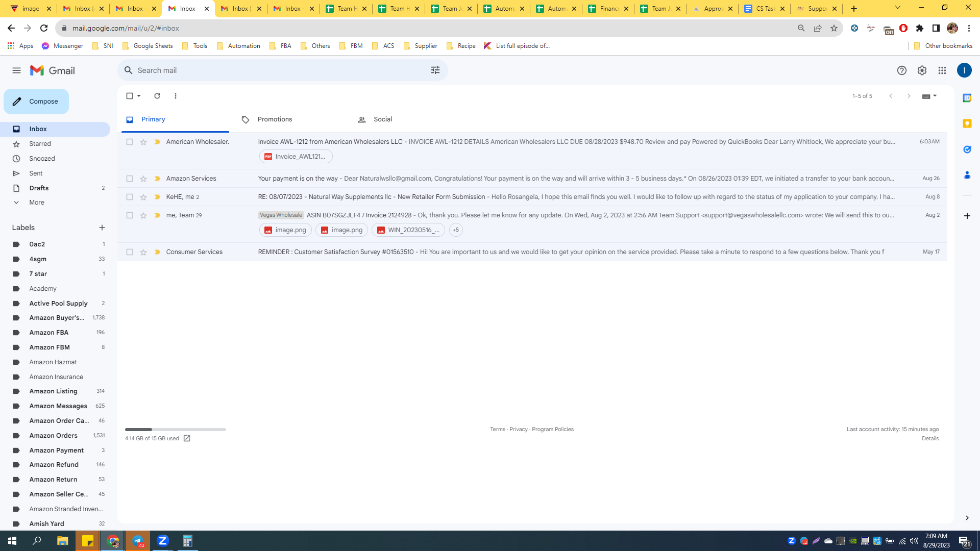Open storage management link icon
980x551 pixels.
(187, 439)
